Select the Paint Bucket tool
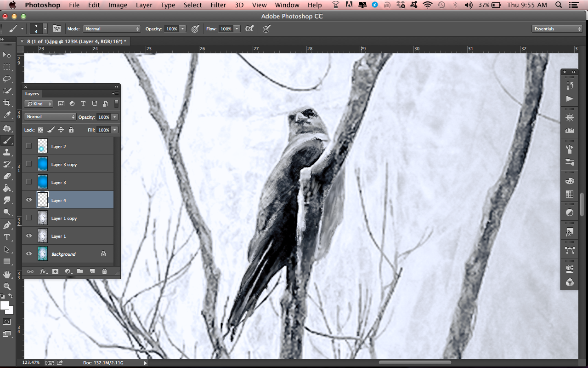The height and width of the screenshot is (368, 588). (x=7, y=188)
